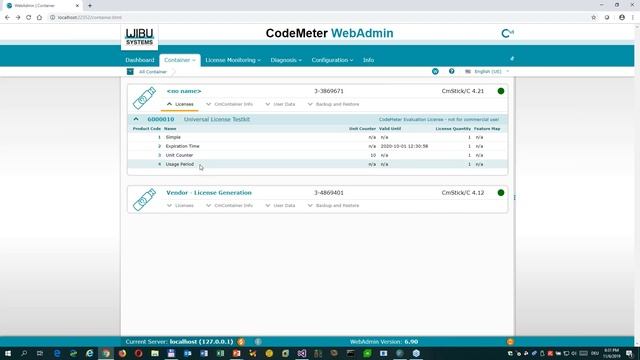
Task: Select the Usage Period product row
Action: 318,164
